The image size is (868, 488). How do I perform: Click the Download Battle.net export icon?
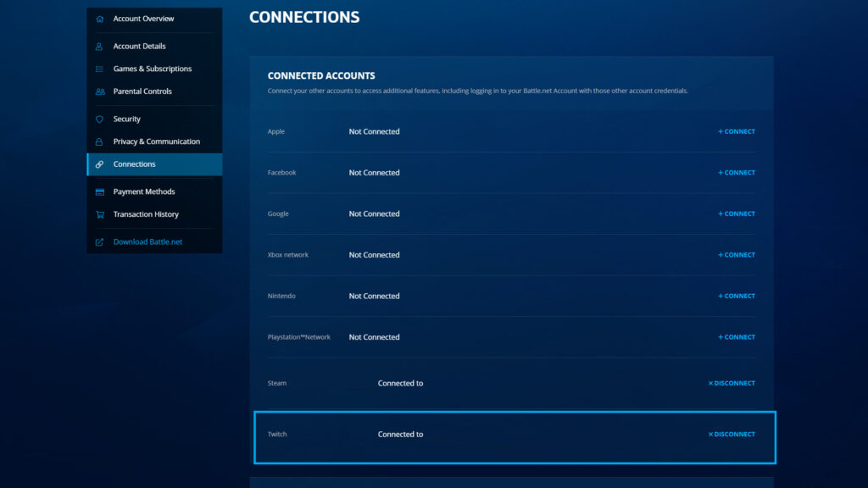click(100, 241)
